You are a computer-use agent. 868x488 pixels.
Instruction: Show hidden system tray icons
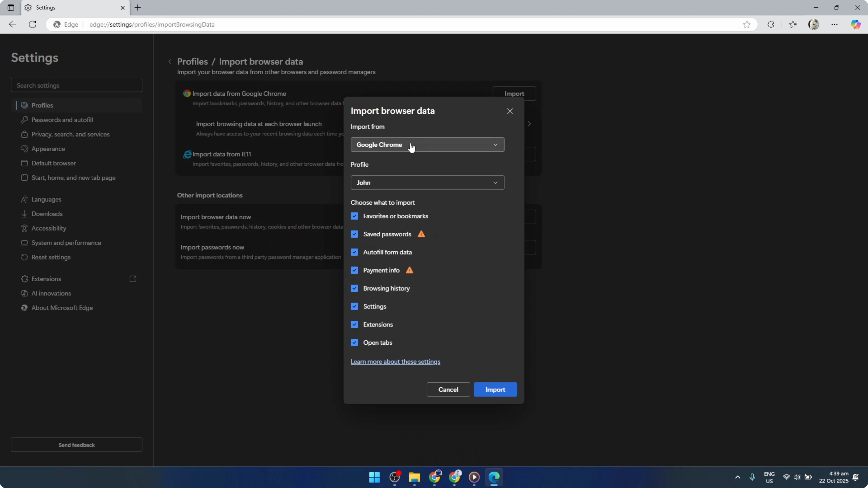click(x=738, y=477)
